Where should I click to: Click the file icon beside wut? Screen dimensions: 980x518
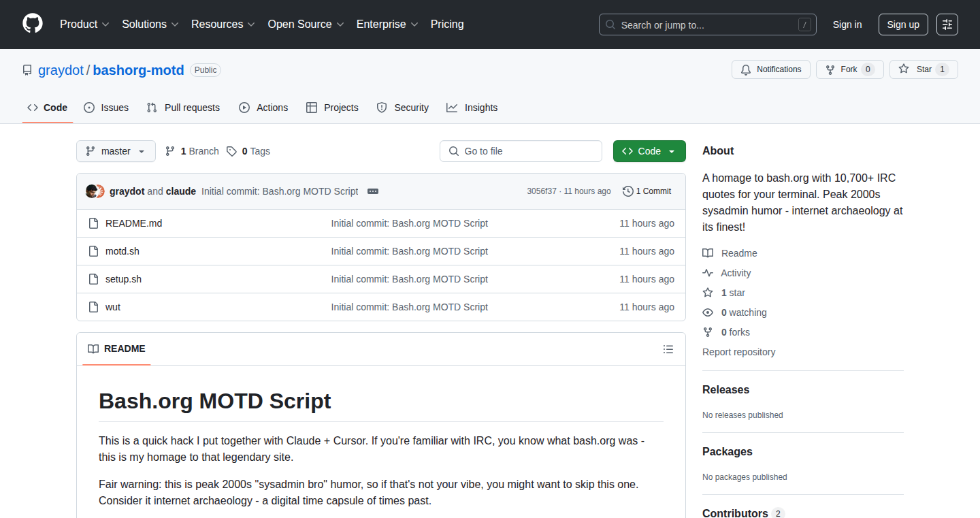tap(94, 307)
